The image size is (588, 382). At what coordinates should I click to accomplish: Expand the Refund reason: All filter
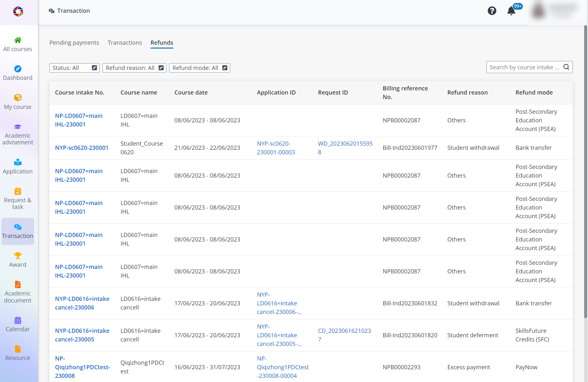(x=134, y=68)
